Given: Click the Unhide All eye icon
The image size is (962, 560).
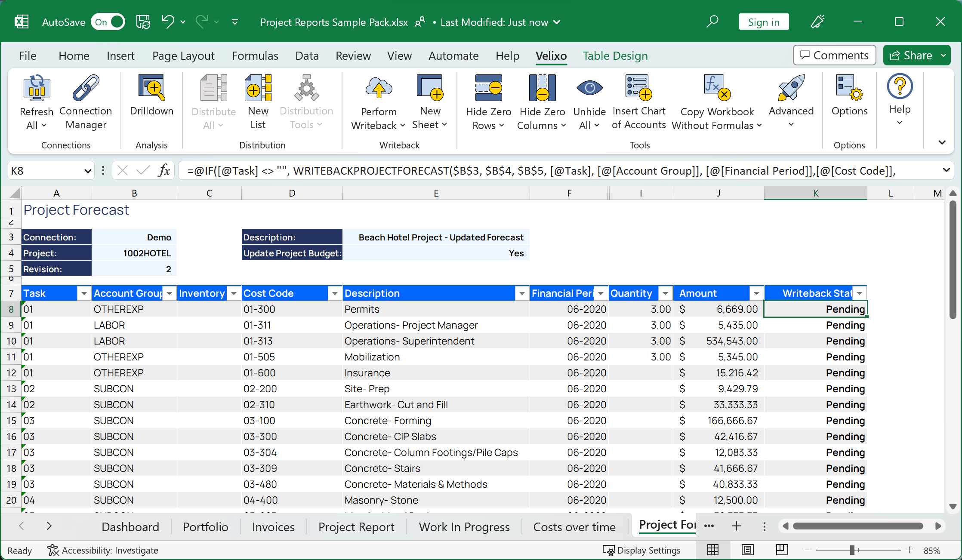Looking at the screenshot, I should (x=589, y=88).
